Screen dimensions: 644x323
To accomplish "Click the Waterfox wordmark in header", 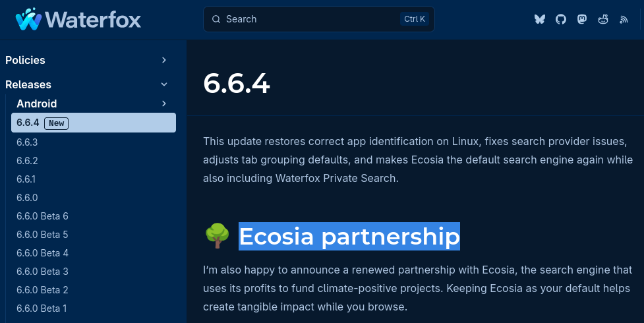I will click(x=94, y=19).
